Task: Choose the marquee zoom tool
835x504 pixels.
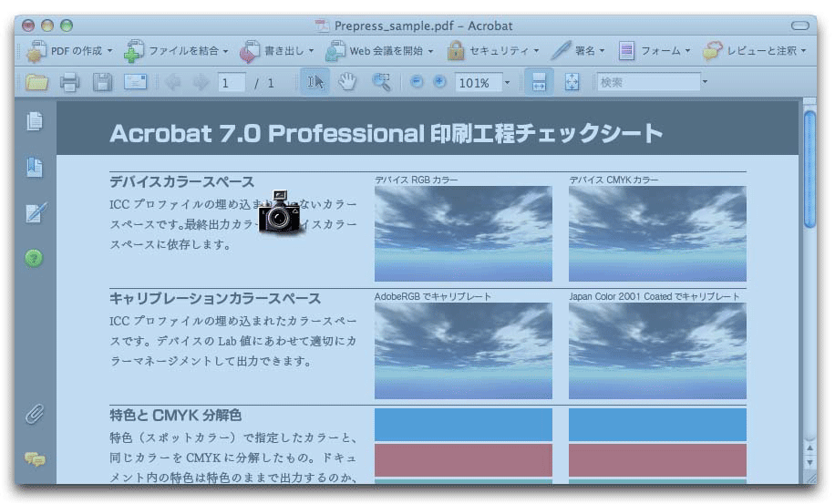Action: coord(381,82)
